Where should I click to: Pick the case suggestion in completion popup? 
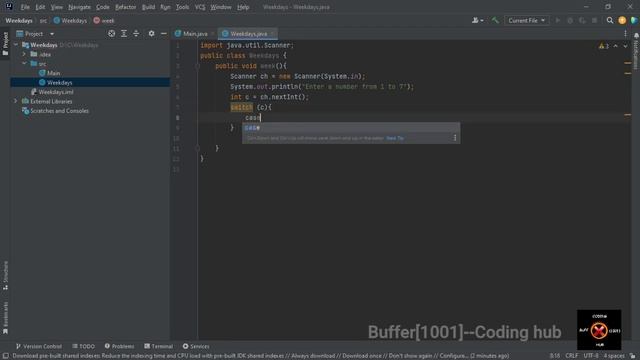(x=351, y=128)
